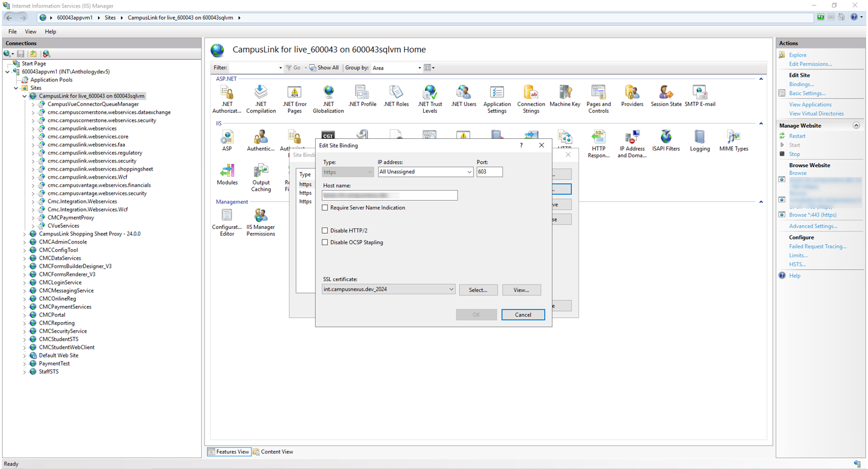Click Browse *:443 (https) link
The height and width of the screenshot is (469, 868).
click(812, 215)
